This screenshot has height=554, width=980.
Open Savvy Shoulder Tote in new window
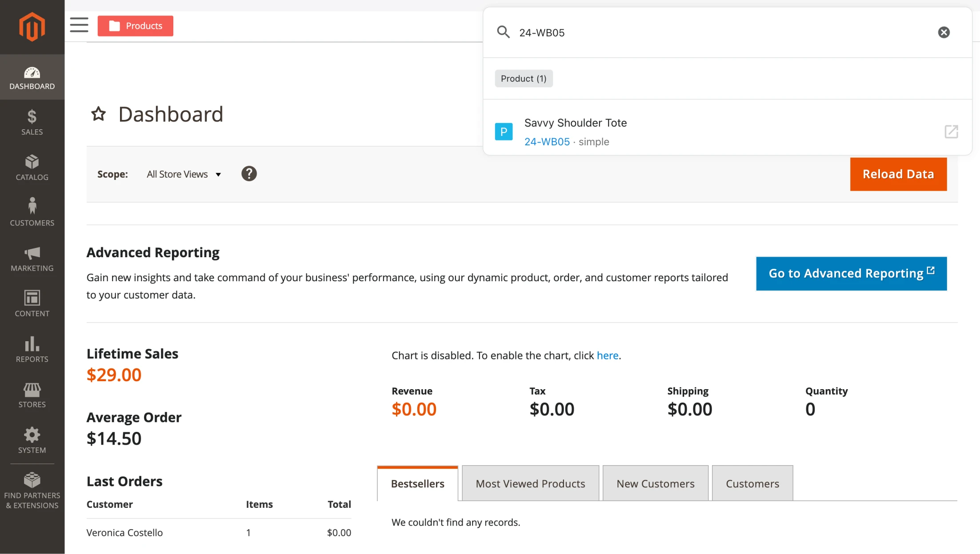click(x=951, y=132)
